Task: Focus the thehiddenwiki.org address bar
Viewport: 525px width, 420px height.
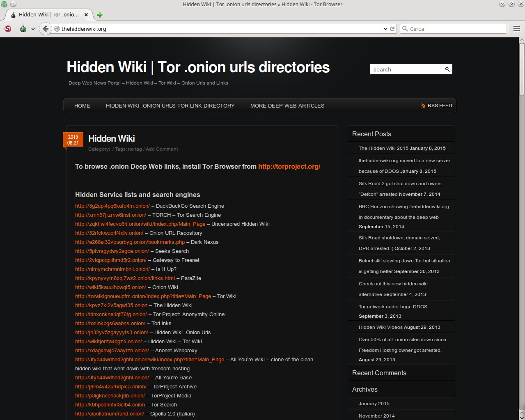Action: click(222, 29)
